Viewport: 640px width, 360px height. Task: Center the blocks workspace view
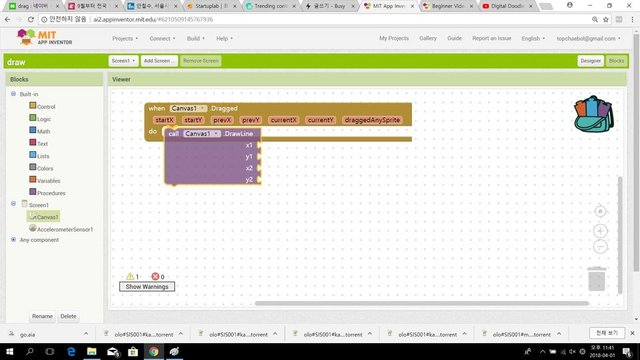coord(600,211)
